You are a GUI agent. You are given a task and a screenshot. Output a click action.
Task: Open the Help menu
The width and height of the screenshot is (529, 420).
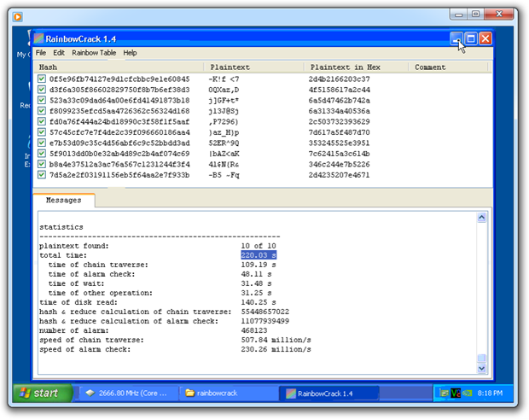pyautogui.click(x=130, y=53)
